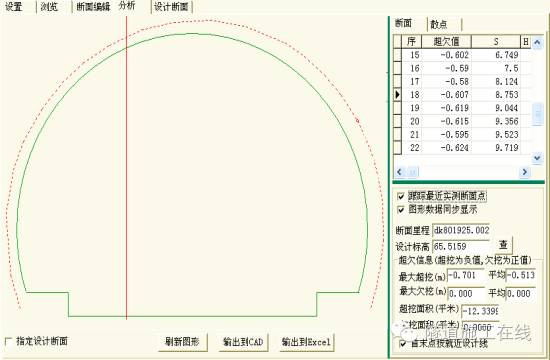Screen dimensions: 550x360
Task: Click the current row marker for row 18
Action: coord(397,95)
